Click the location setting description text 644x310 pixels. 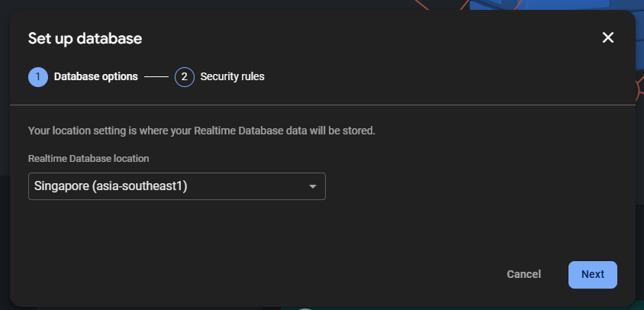click(201, 131)
